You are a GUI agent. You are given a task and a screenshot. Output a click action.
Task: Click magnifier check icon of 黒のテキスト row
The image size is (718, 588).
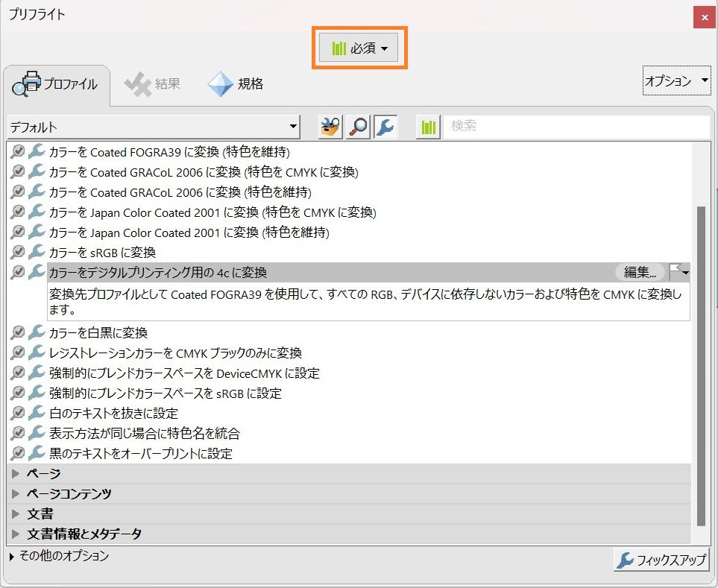pos(17,453)
